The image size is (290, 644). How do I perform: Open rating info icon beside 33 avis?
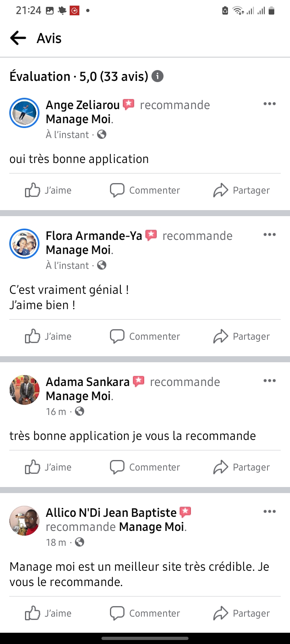[x=157, y=76]
